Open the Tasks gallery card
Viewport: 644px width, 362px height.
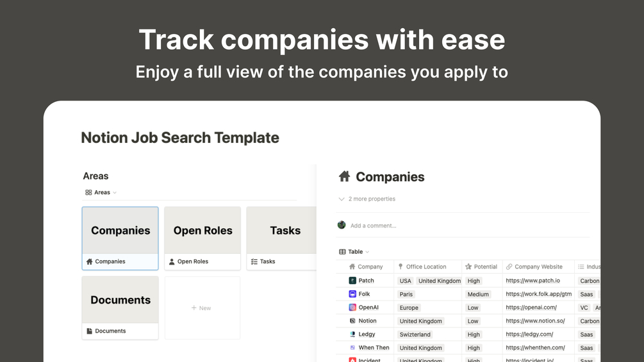[281, 238]
